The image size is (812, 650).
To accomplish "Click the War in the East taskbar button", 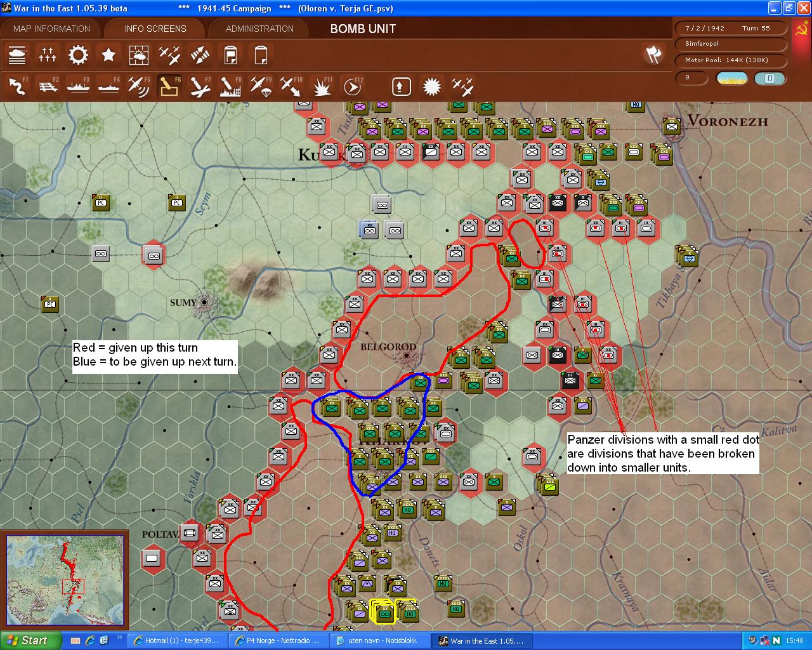I will click(481, 641).
